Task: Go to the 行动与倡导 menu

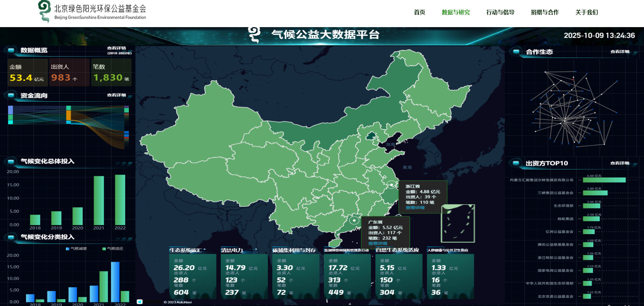Action: [500, 13]
